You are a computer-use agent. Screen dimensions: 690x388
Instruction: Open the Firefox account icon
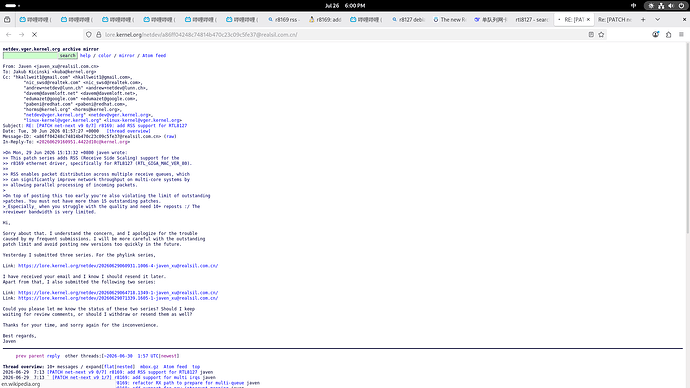[656, 34]
